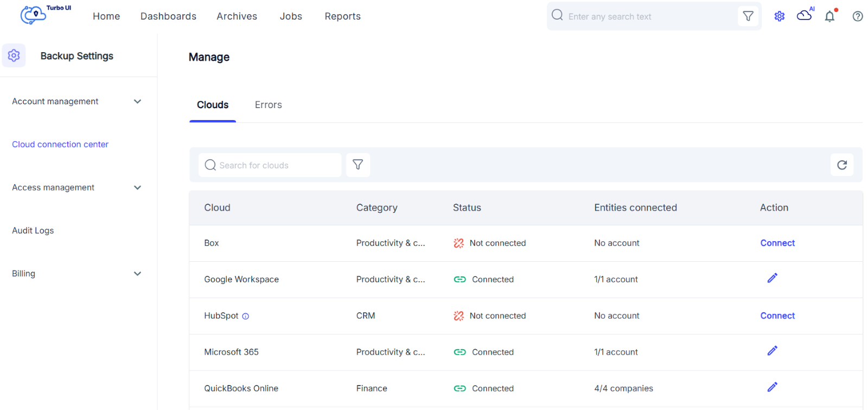
Task: Edit QuickBooks Online connection pencil
Action: coord(773,387)
